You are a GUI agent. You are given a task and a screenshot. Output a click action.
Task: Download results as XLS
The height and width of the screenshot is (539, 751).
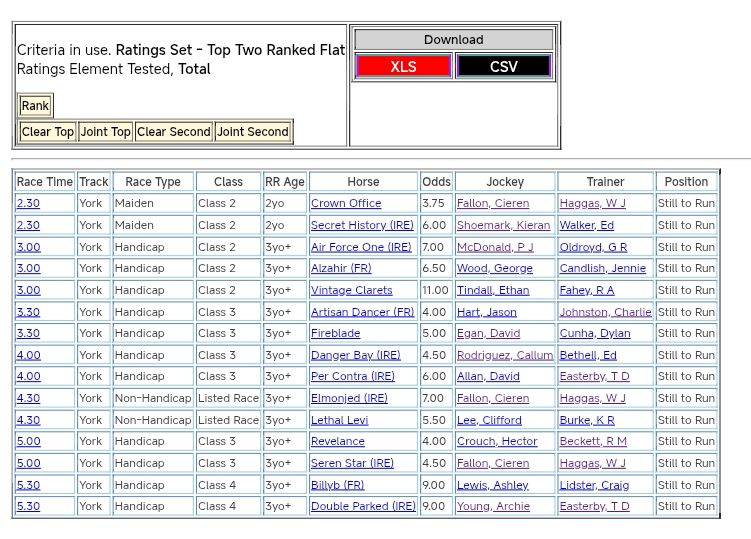[403, 67]
